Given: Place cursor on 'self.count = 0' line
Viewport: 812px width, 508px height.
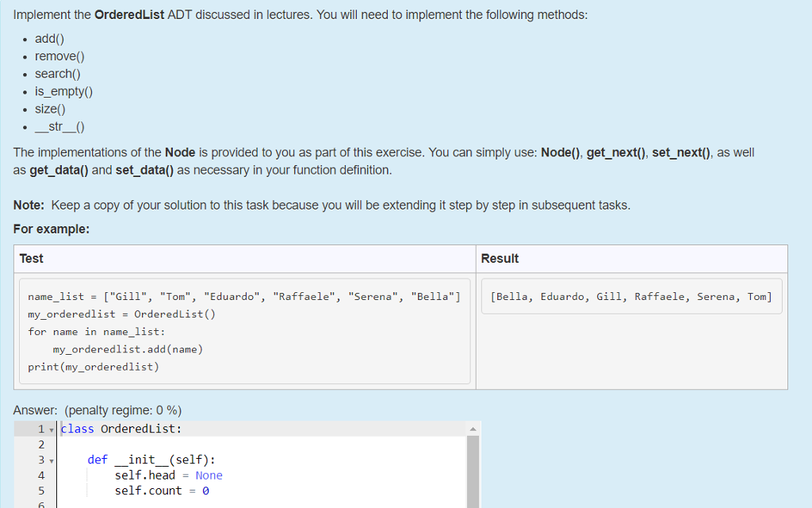Looking at the screenshot, I should click(x=162, y=491).
